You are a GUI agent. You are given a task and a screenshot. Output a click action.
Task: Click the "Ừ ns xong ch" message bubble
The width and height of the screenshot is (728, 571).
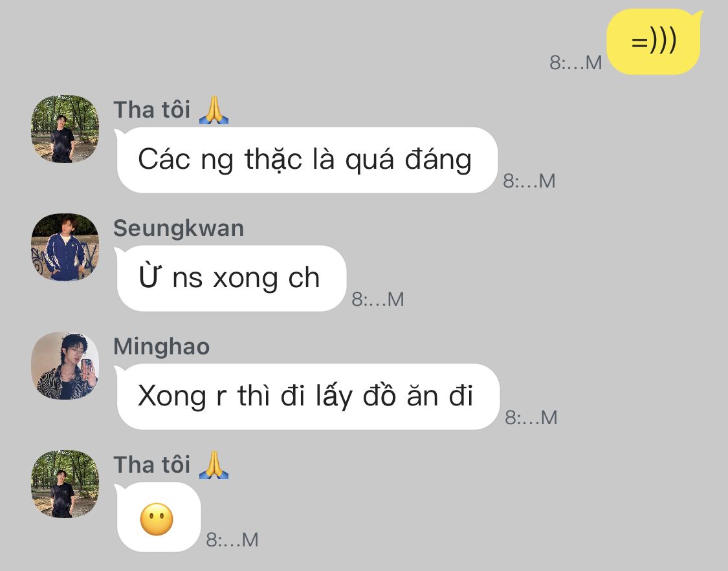[x=230, y=278]
